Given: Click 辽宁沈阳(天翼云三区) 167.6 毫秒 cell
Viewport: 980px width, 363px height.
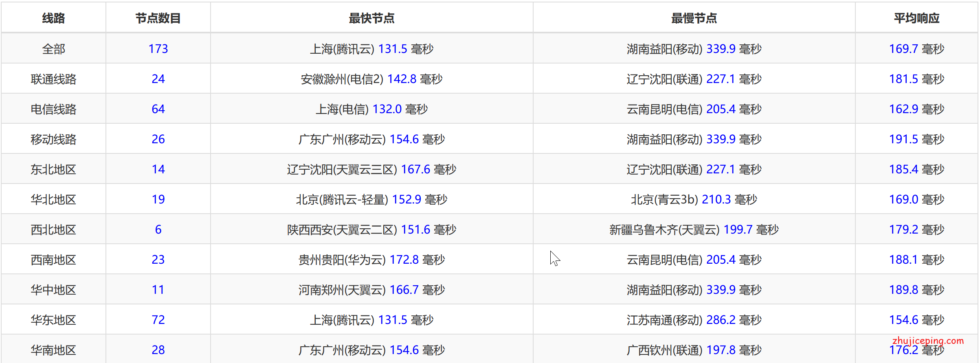Looking at the screenshot, I should pos(371,169).
